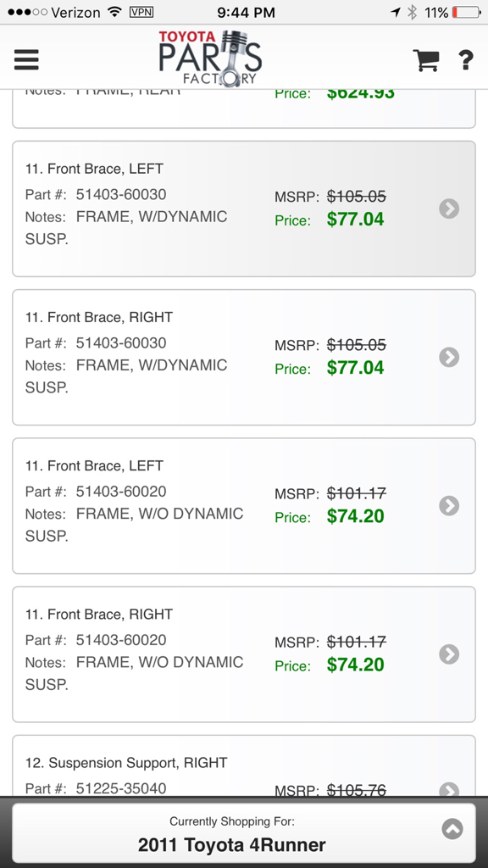Tap the VPN status indicator

coord(141,12)
